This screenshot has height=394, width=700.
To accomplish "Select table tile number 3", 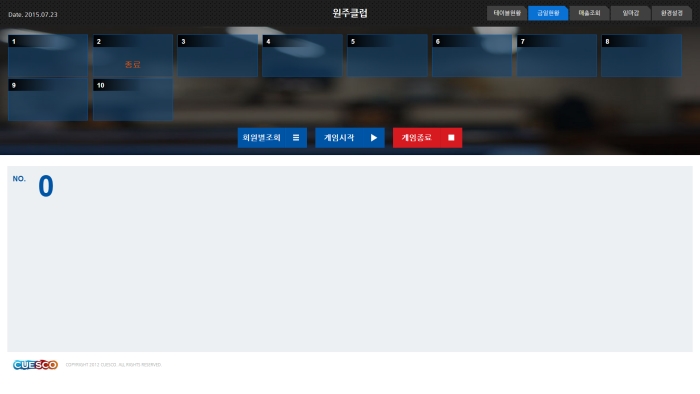I will [x=217, y=56].
